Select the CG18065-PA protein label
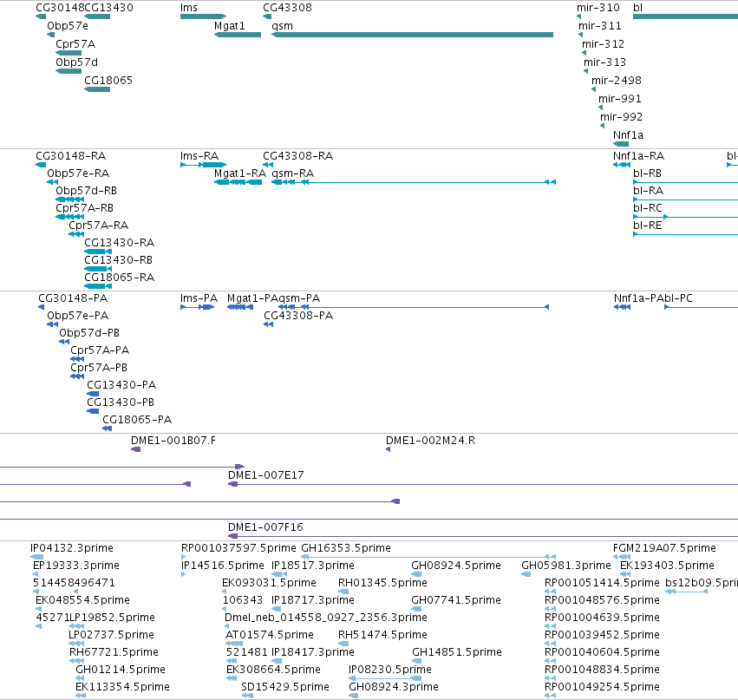Viewport: 738px width, 700px height. pos(137,420)
